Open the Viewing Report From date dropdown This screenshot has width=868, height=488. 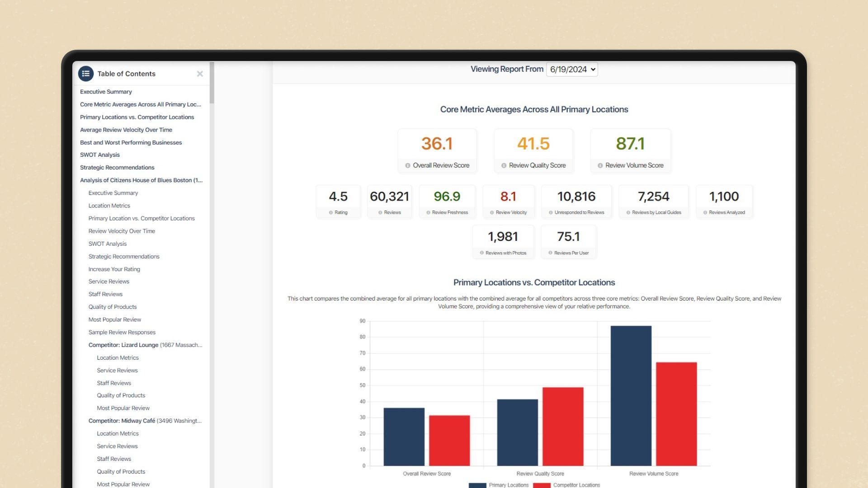[572, 70]
